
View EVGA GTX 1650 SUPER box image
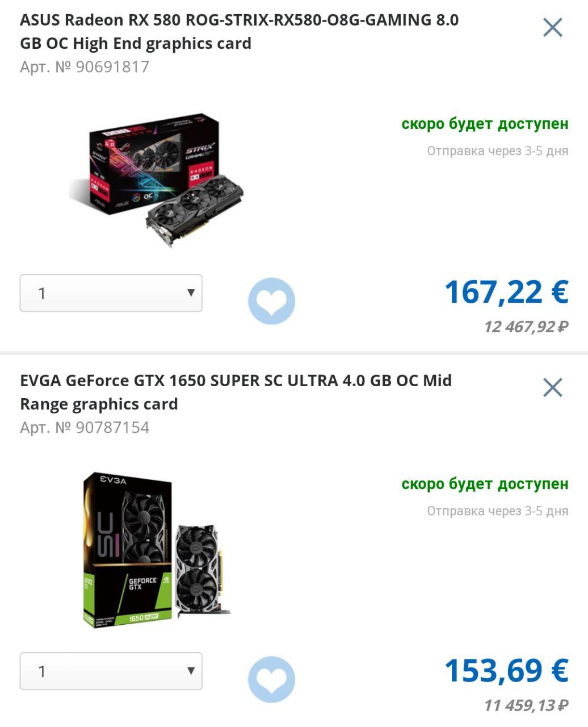pos(157,549)
